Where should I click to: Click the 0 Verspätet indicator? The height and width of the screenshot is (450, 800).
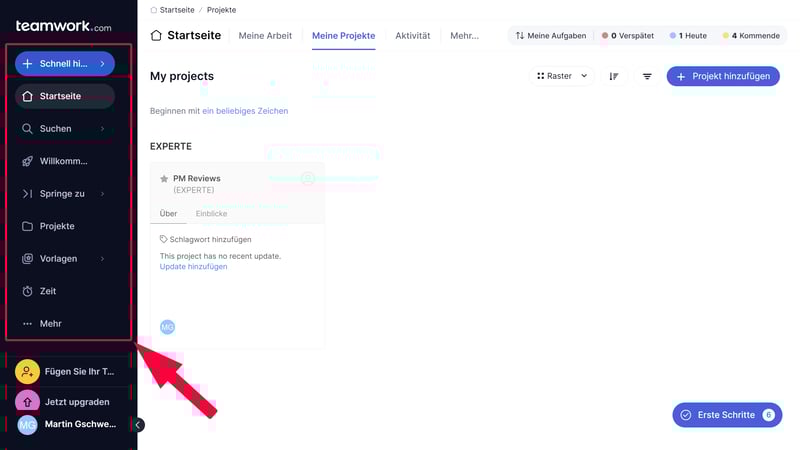[628, 36]
